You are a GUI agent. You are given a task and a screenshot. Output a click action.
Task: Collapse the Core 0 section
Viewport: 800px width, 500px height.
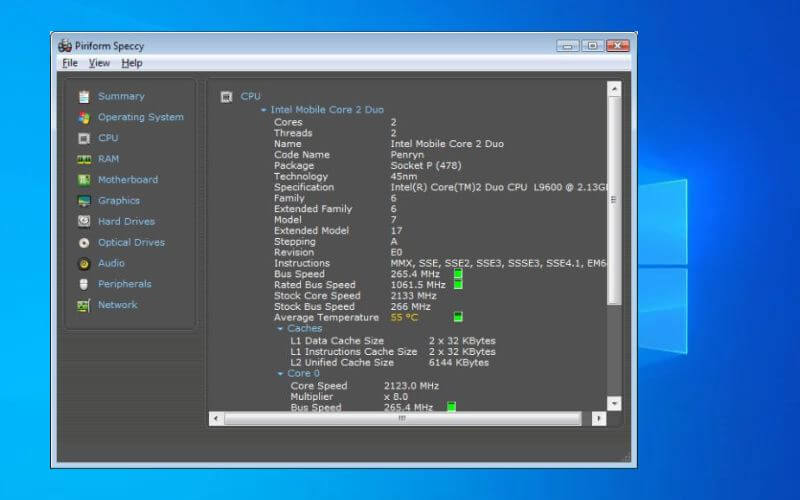pos(280,374)
